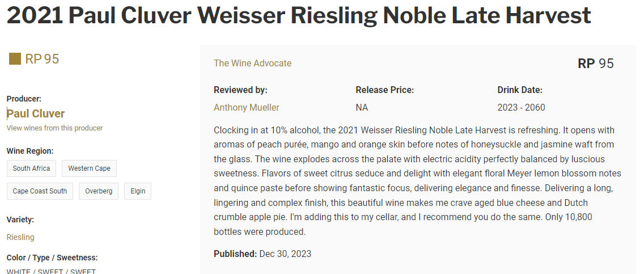The image size is (644, 274).
Task: Open the Riesling variety link
Action: pyautogui.click(x=20, y=237)
